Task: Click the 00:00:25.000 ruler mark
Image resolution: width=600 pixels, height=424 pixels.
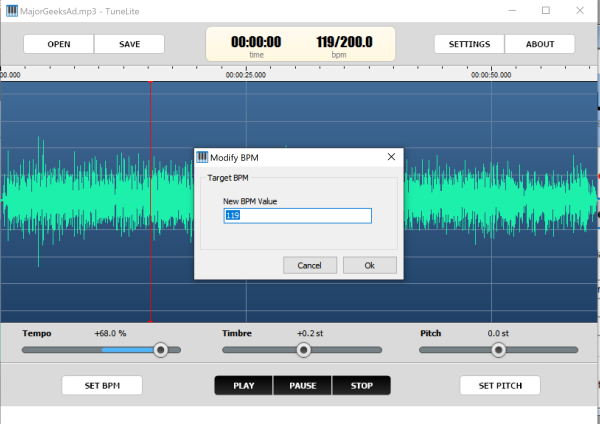Action: tap(246, 75)
